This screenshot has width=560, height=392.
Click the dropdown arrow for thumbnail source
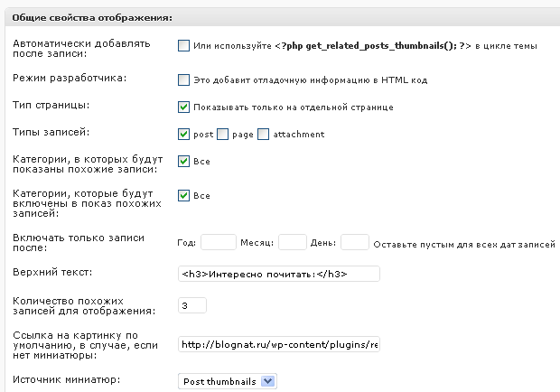coord(267,381)
